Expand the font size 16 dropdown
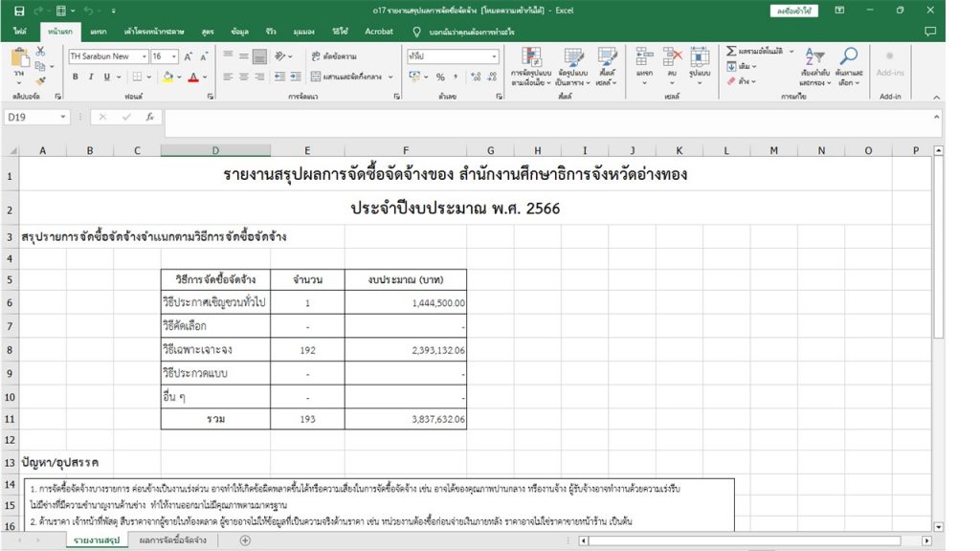 (x=173, y=56)
